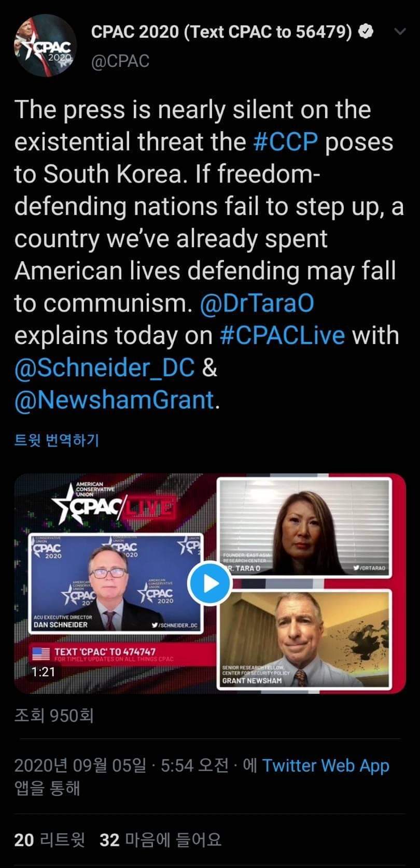Visit the @NewshamGrant profile mention
The height and width of the screenshot is (868, 420).
[114, 400]
